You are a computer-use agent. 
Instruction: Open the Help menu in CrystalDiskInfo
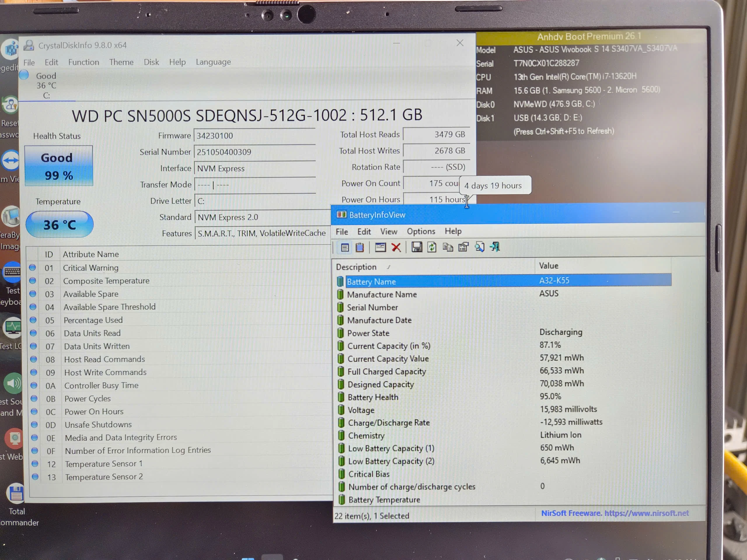[x=178, y=62]
